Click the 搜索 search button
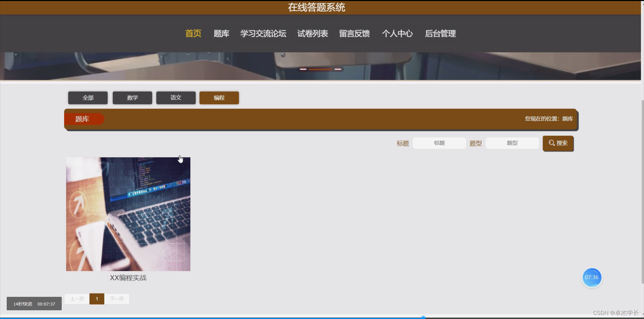Viewport: 644px width, 319px height. click(558, 143)
